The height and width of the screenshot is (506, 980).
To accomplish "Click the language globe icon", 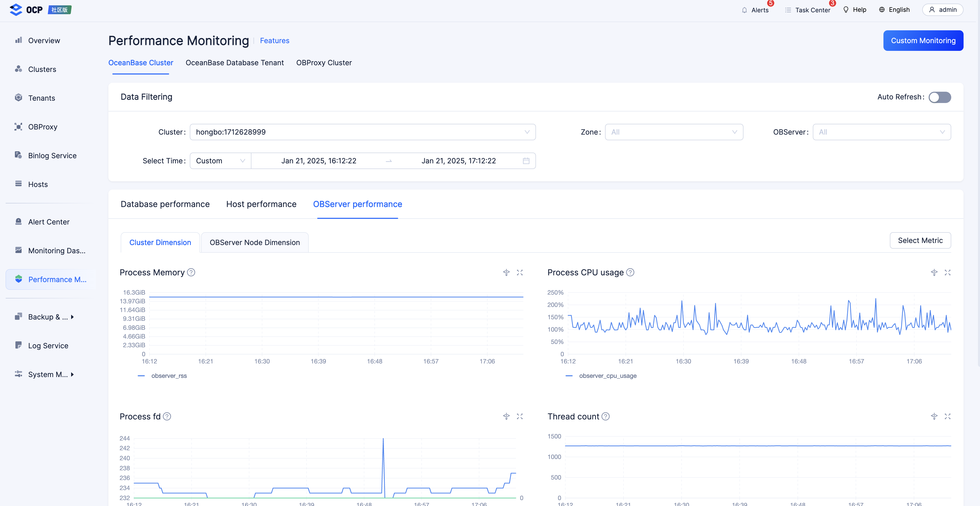I will 882,10.
